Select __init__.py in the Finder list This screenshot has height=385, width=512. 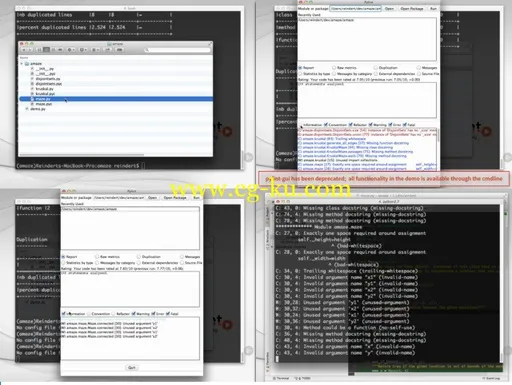point(45,69)
